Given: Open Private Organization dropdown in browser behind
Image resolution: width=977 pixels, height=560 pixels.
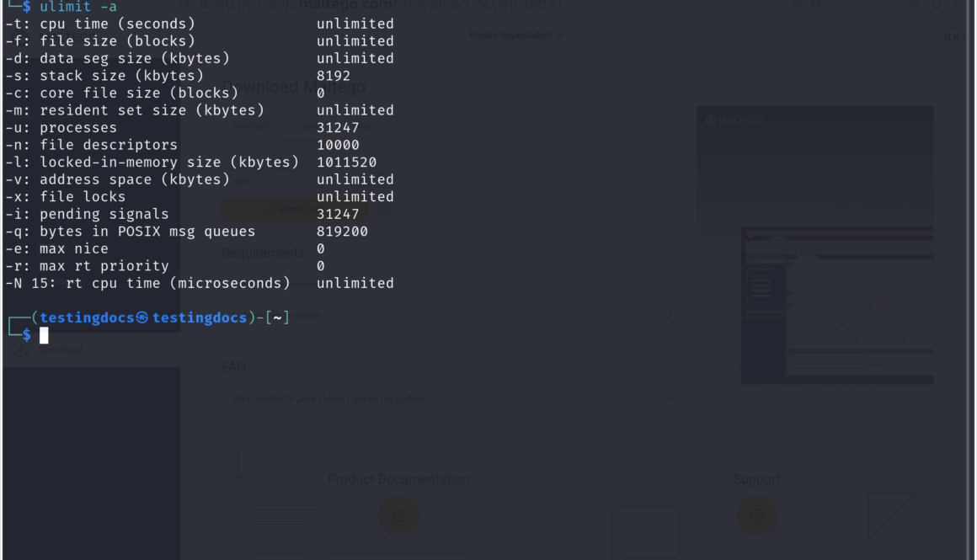Looking at the screenshot, I should click(516, 35).
